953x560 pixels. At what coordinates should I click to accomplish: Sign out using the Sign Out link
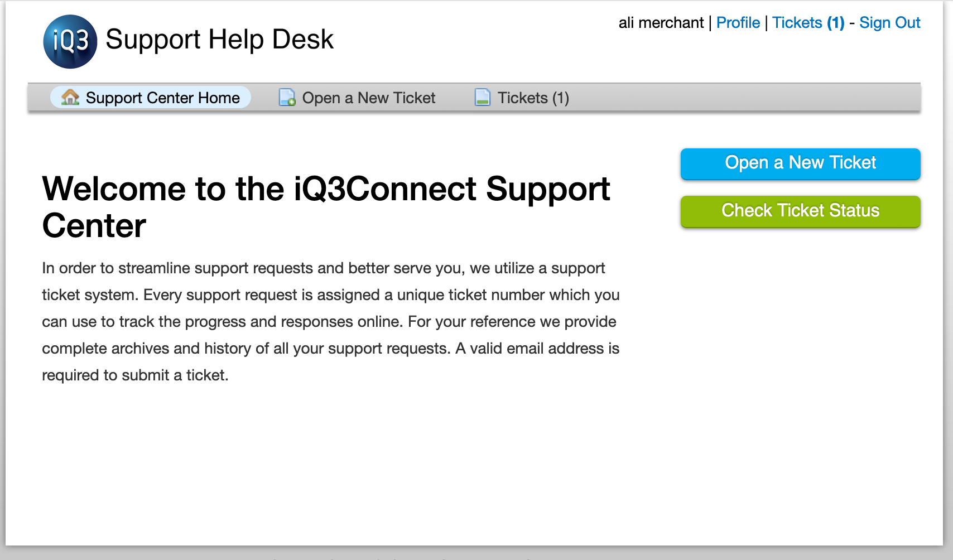[889, 23]
